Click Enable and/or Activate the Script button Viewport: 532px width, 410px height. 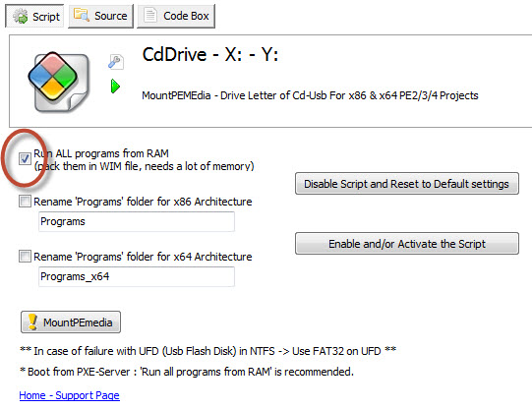[x=407, y=244]
